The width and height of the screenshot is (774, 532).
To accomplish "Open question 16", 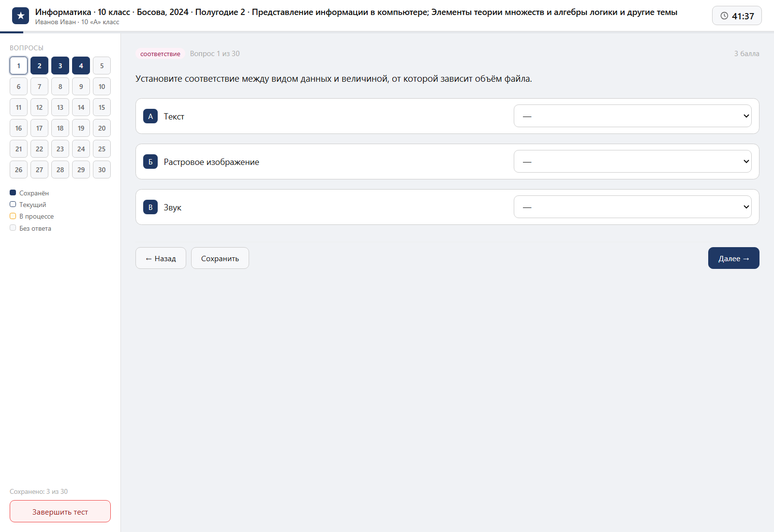I will tap(18, 128).
